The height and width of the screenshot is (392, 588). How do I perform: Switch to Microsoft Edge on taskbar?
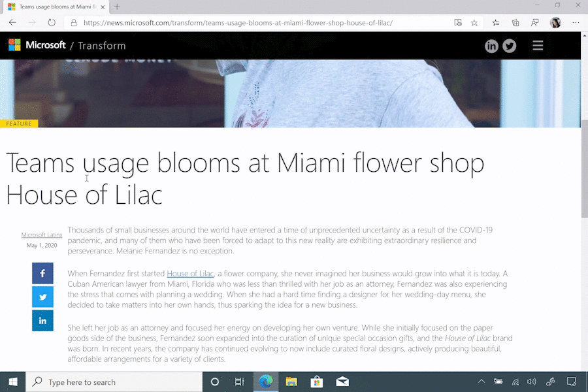click(266, 382)
